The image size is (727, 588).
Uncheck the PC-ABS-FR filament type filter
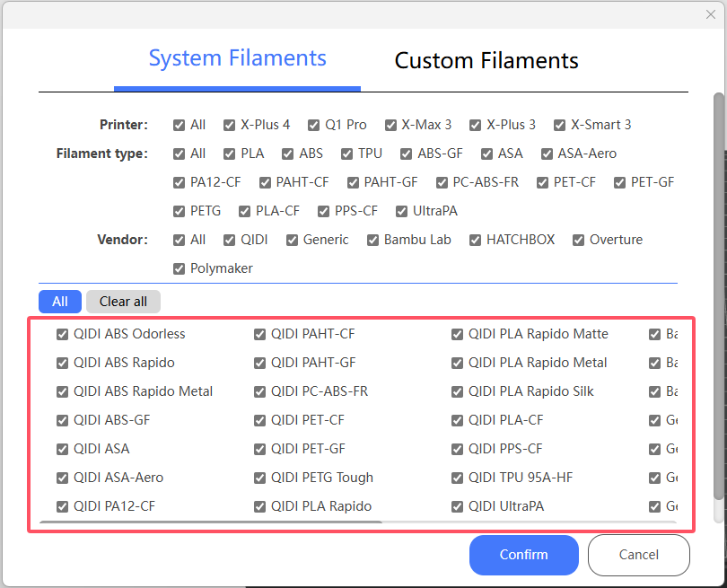tap(442, 183)
